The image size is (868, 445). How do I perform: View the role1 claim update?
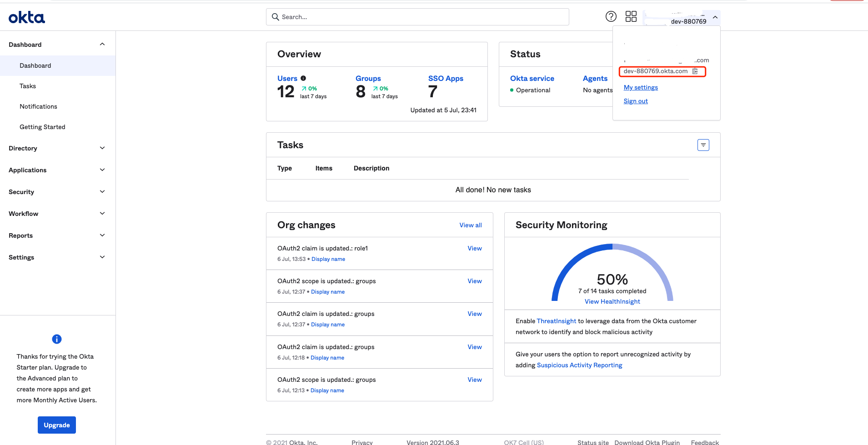[x=475, y=248]
